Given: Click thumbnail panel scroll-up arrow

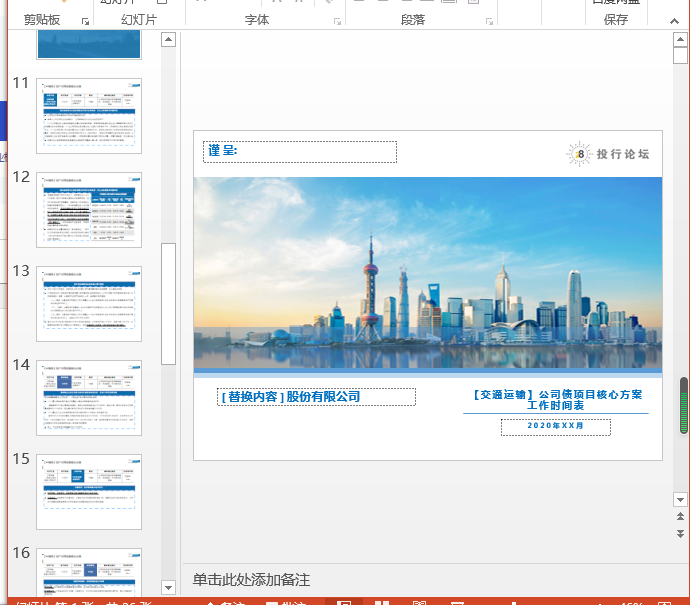Looking at the screenshot, I should (x=168, y=40).
